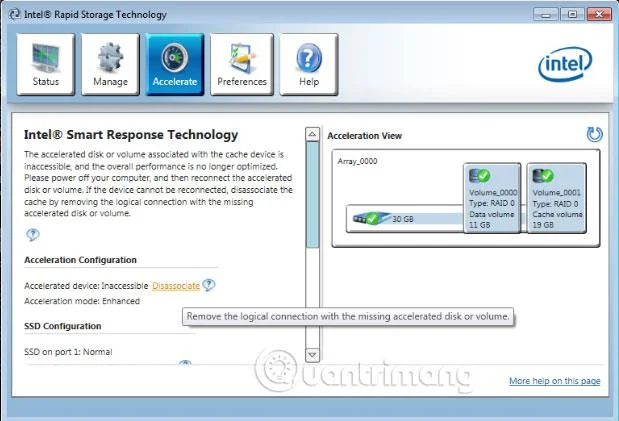Click the vertical scrollbar thumb
Image resolution: width=619 pixels, height=421 pixels.
pyautogui.click(x=312, y=194)
